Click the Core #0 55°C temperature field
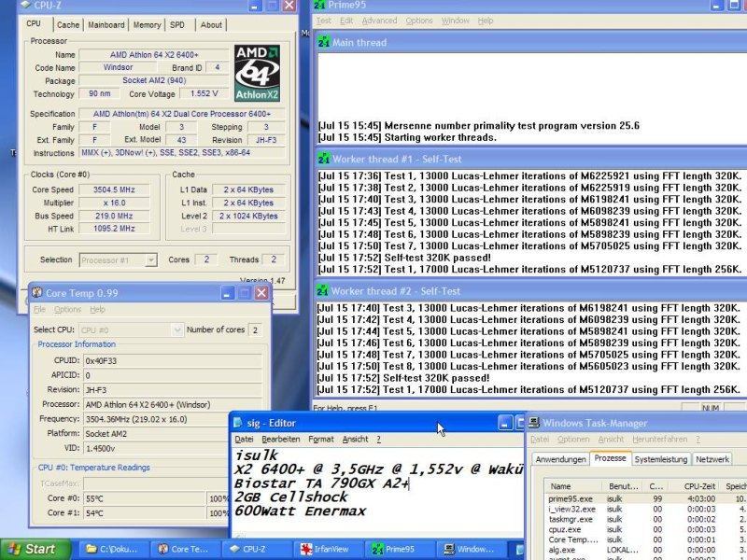Screen dimensions: 747x560 [x=145, y=498]
